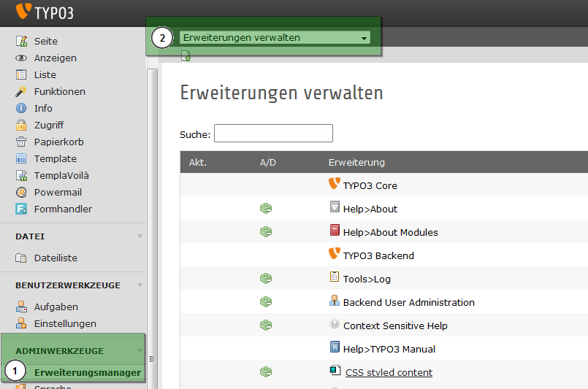
Task: Collapse the DATEI section arrow
Action: pos(140,236)
